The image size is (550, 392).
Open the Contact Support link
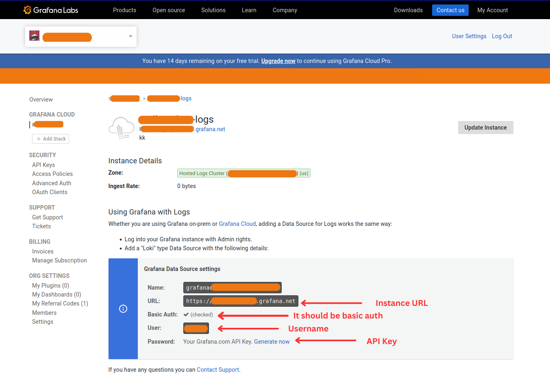(217, 369)
